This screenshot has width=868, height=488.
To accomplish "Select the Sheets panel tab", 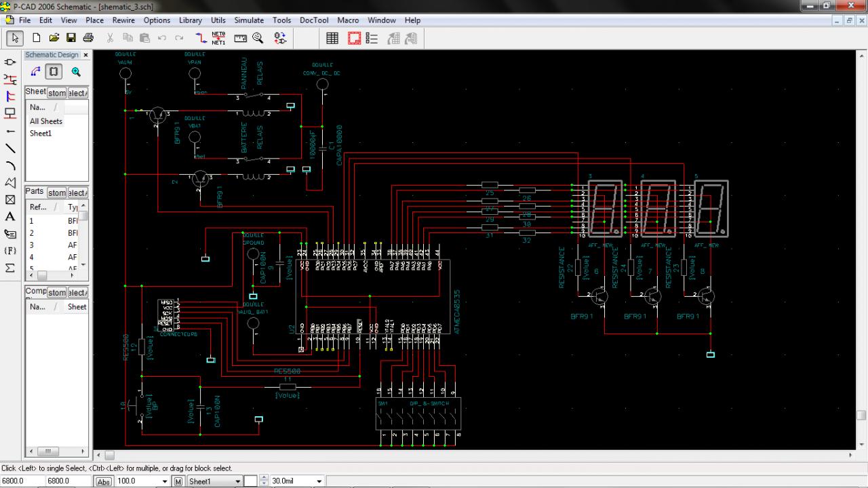I will [35, 91].
